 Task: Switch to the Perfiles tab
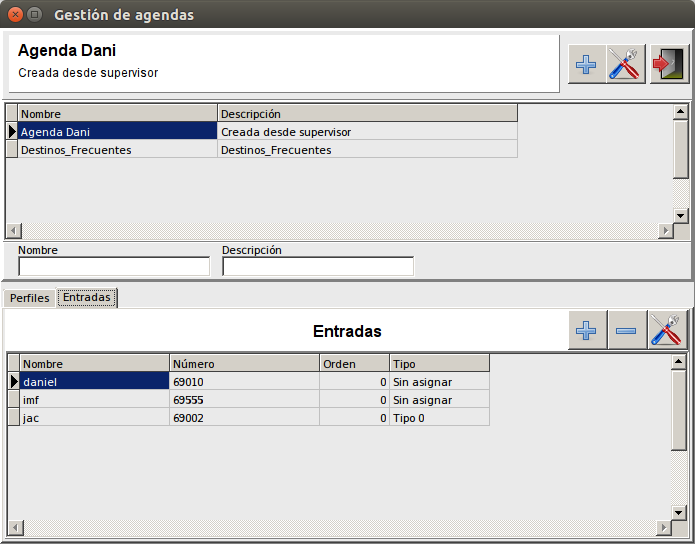(30, 298)
